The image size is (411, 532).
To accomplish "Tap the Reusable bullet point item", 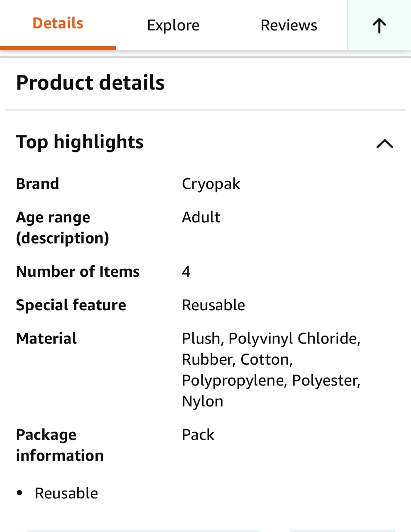I will (x=66, y=493).
